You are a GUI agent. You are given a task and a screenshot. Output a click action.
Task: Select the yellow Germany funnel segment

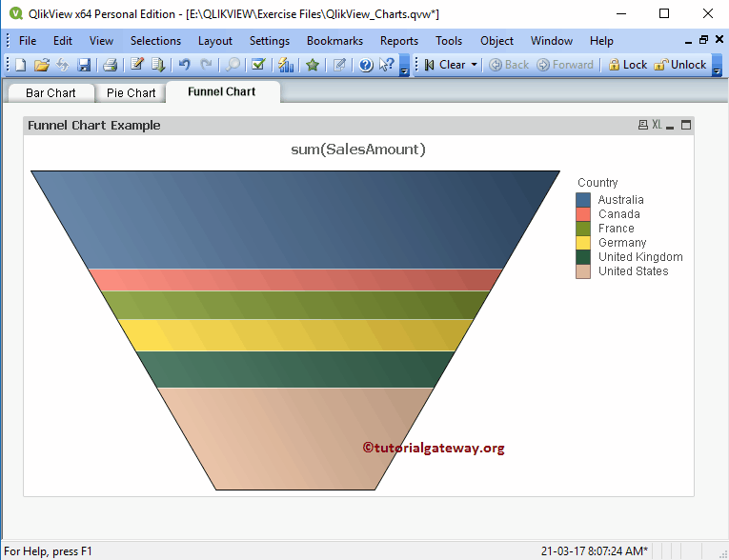pyautogui.click(x=295, y=335)
